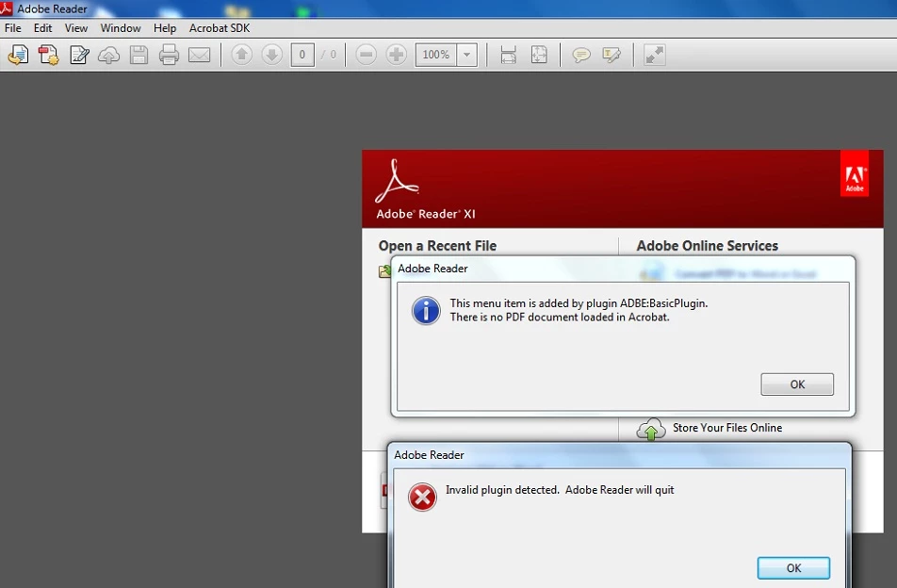This screenshot has height=588, width=897.
Task: Click the 'There is no PDF document loaded' text
Action: (560, 317)
